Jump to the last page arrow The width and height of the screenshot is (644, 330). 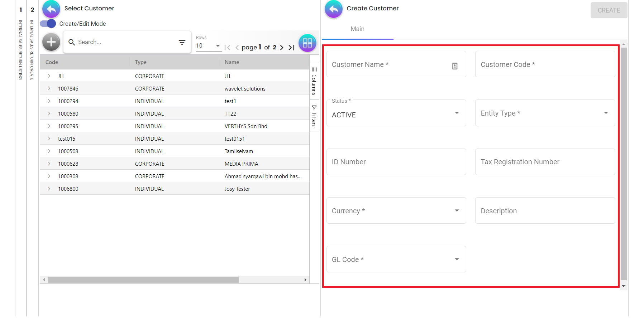click(x=292, y=47)
